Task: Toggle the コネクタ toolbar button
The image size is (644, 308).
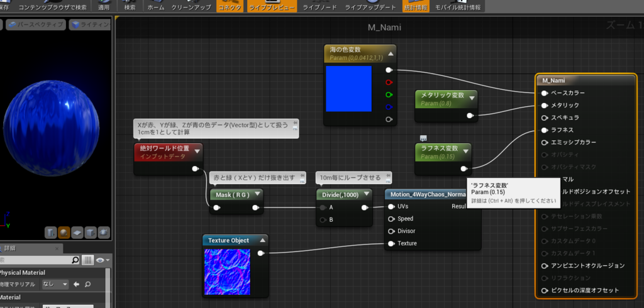Action: click(230, 6)
